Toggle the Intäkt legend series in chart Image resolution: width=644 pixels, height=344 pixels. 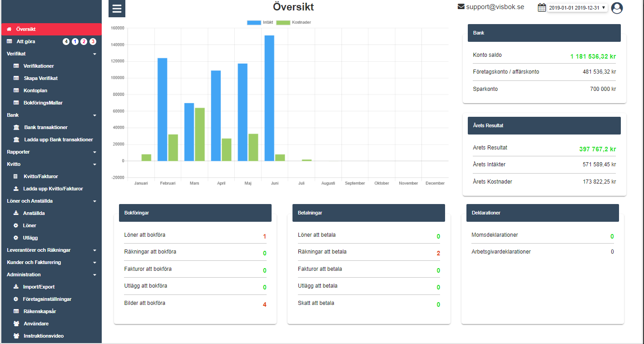click(x=260, y=22)
